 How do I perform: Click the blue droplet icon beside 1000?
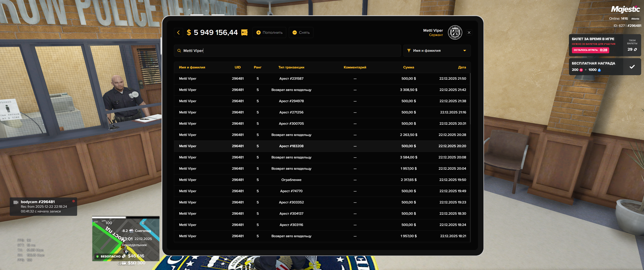(599, 70)
